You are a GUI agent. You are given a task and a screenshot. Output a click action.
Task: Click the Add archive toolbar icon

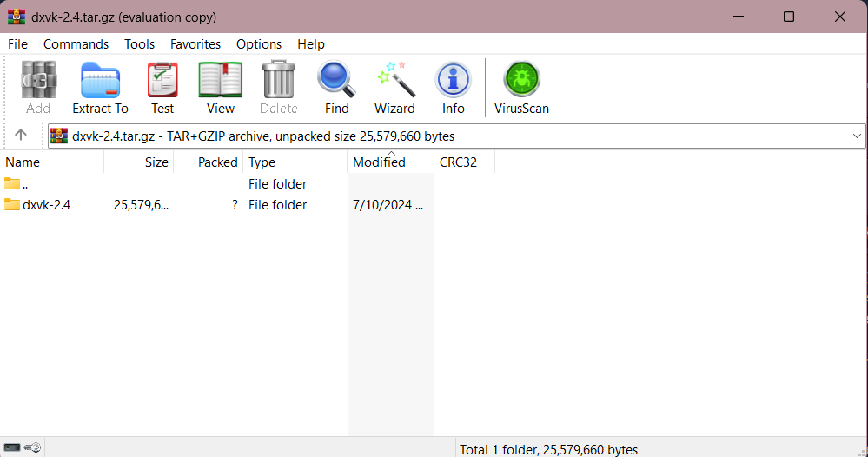click(38, 88)
